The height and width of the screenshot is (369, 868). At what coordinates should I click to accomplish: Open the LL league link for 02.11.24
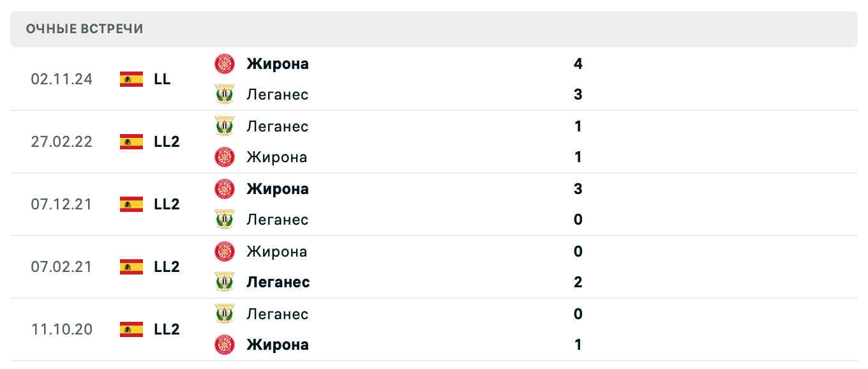162,79
